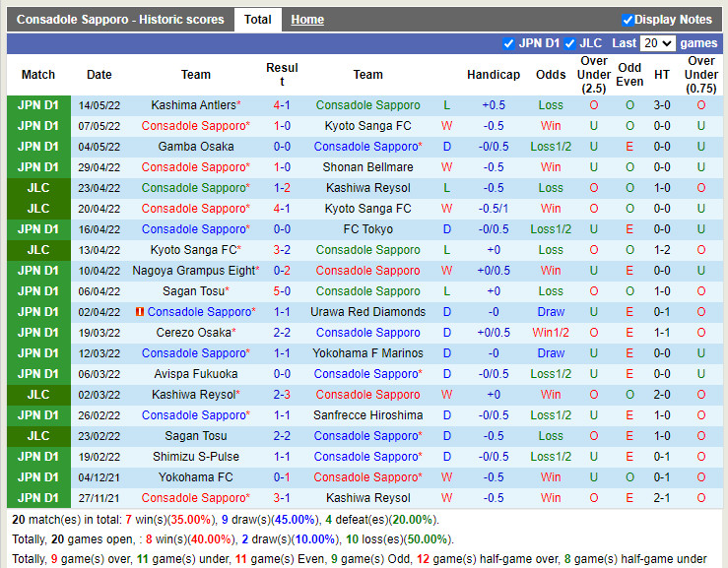
Task: Open Yokohama F Marinos team page
Action: 367,353
